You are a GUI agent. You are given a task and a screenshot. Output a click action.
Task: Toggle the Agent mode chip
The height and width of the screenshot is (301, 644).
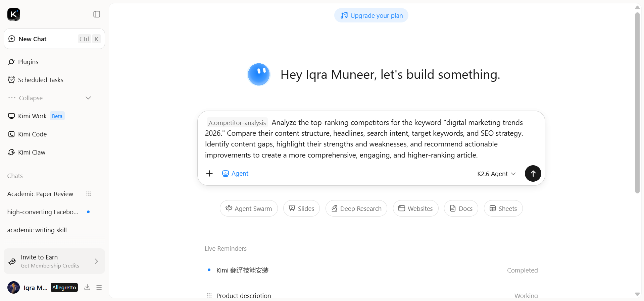(x=235, y=173)
